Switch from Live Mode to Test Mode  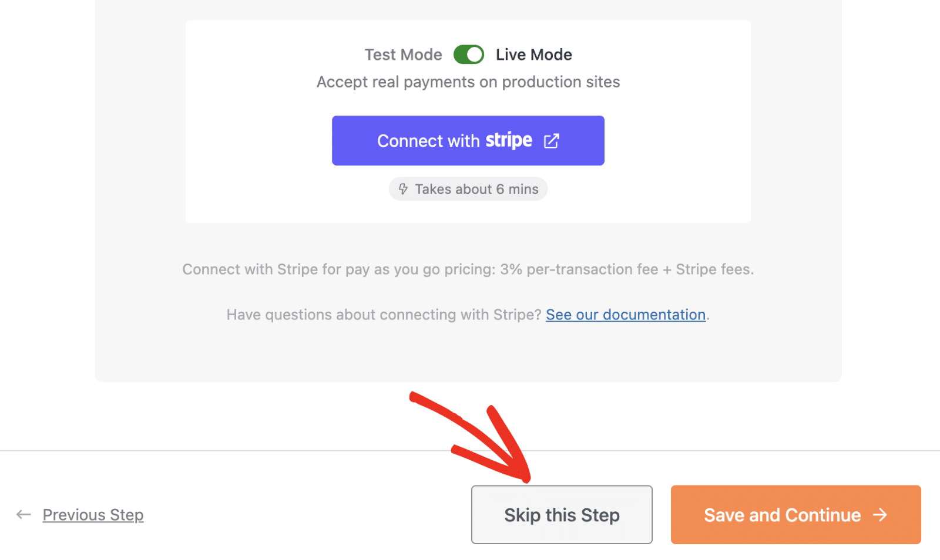click(468, 54)
